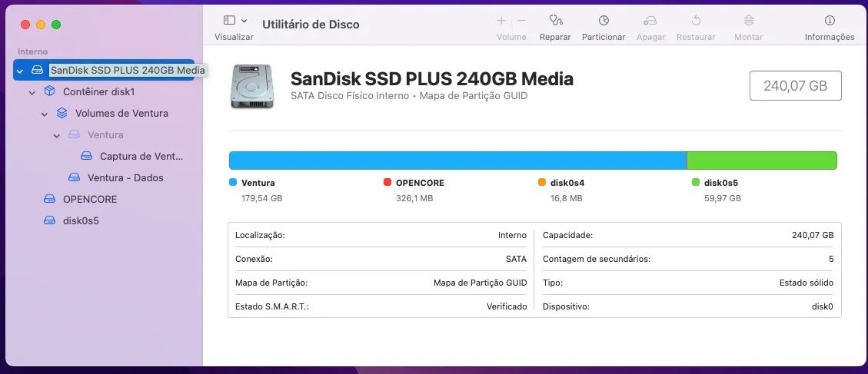
Task: Click the Contêiner disk1 cube icon
Action: point(49,91)
